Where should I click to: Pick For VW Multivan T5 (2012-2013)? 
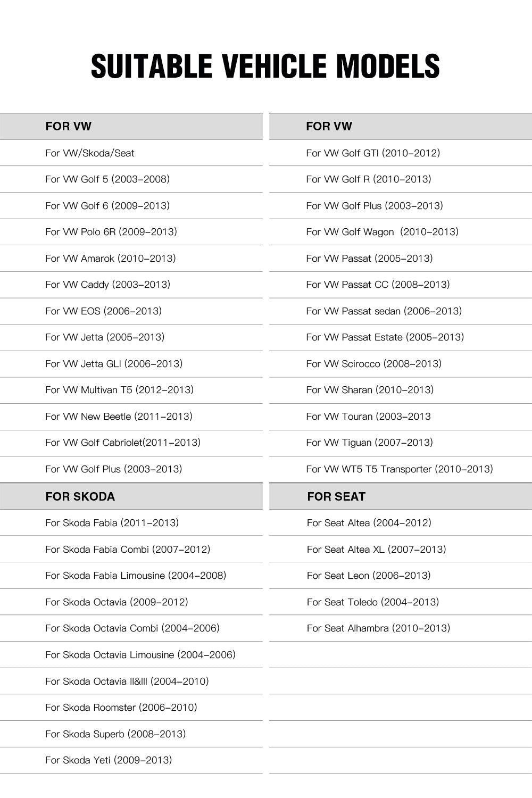(119, 390)
